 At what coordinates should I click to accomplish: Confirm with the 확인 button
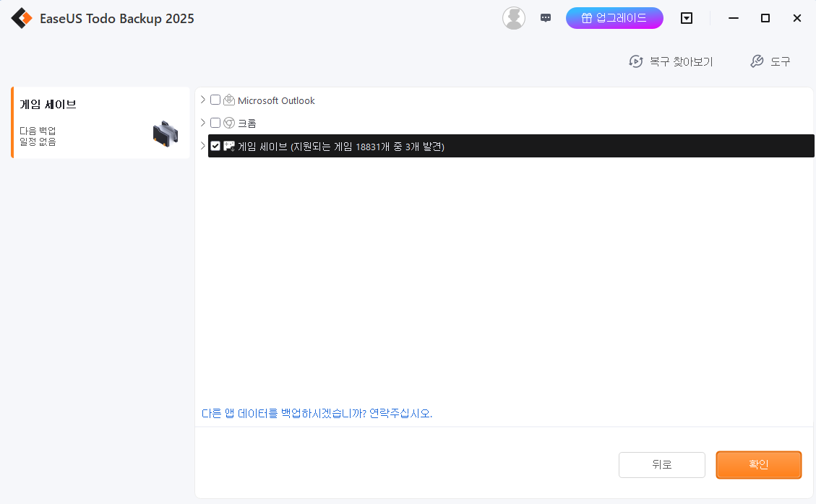tap(759, 464)
